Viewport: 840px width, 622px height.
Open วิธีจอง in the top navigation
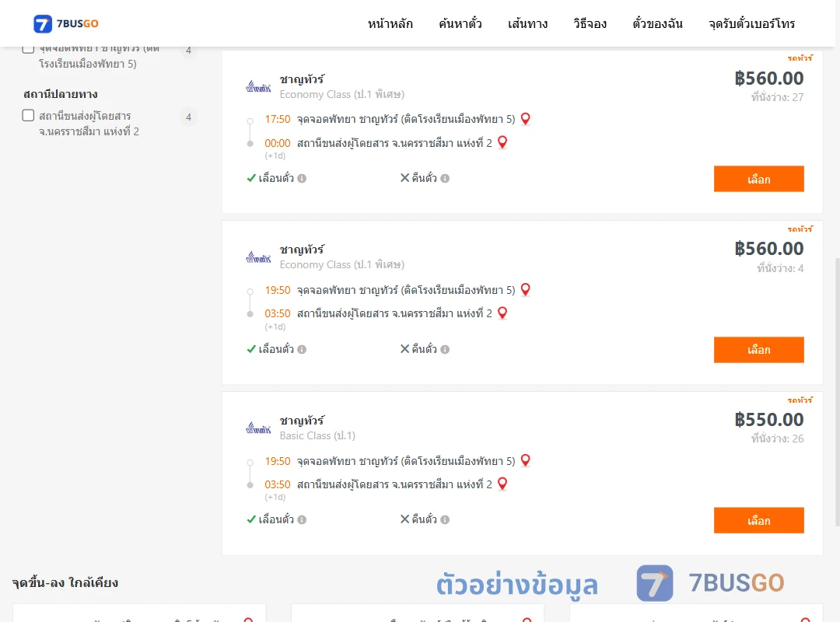[x=590, y=23]
